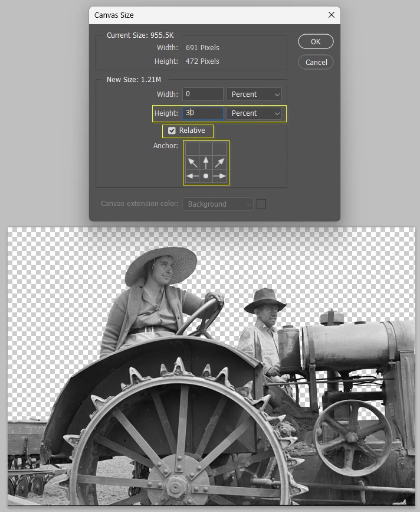
Task: Click the canvas extension color swatch
Action: coord(261,204)
